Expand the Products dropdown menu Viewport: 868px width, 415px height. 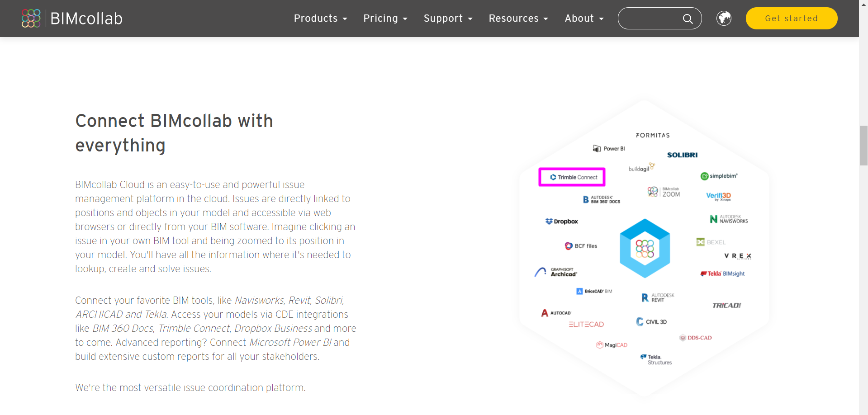point(320,19)
